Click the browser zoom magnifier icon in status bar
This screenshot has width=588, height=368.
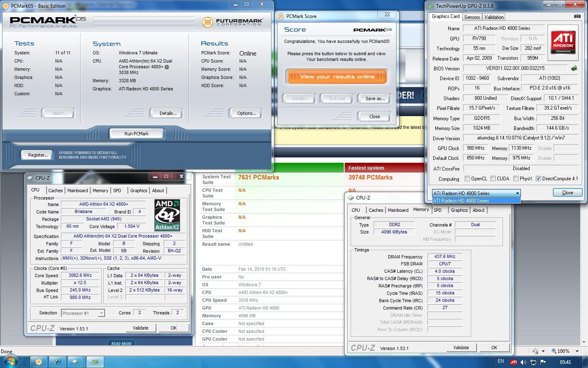click(x=554, y=351)
